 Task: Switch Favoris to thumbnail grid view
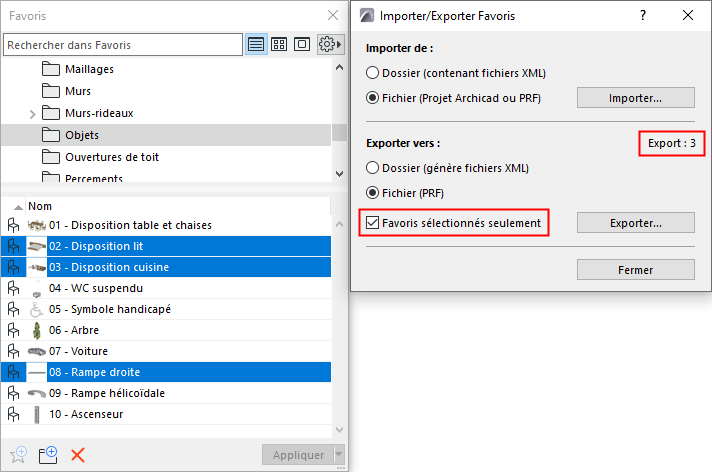coord(279,45)
